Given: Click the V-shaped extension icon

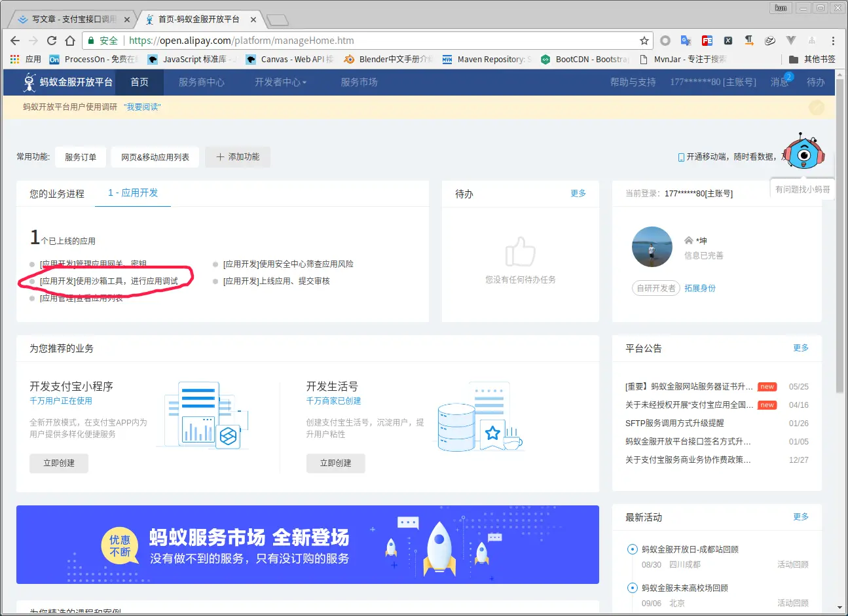Looking at the screenshot, I should pos(791,41).
